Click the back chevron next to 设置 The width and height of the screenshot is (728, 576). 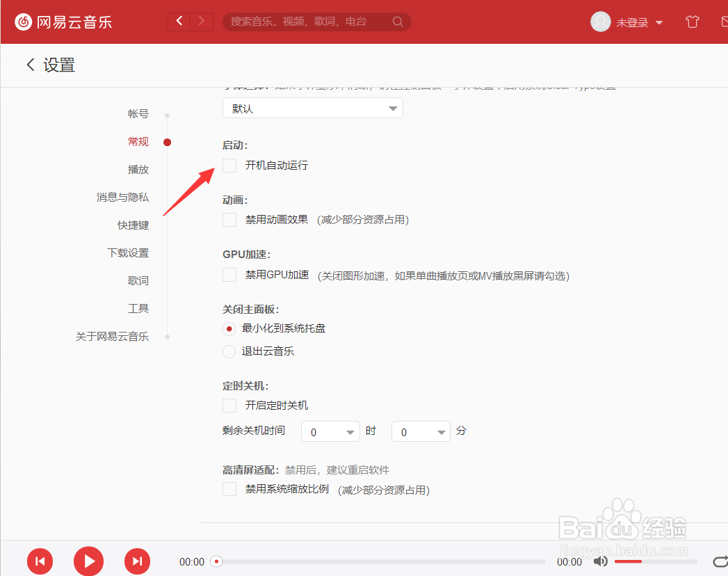31,64
